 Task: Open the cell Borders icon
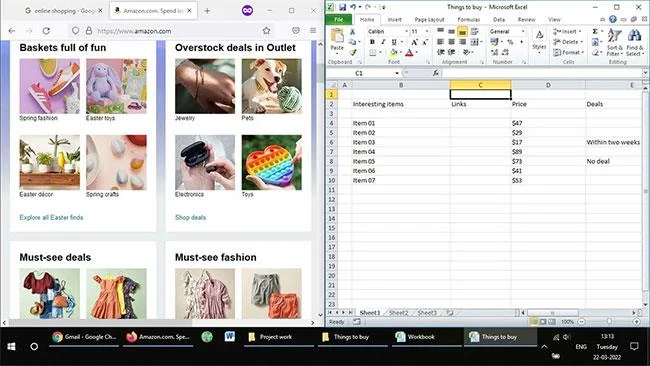pyautogui.click(x=373, y=53)
